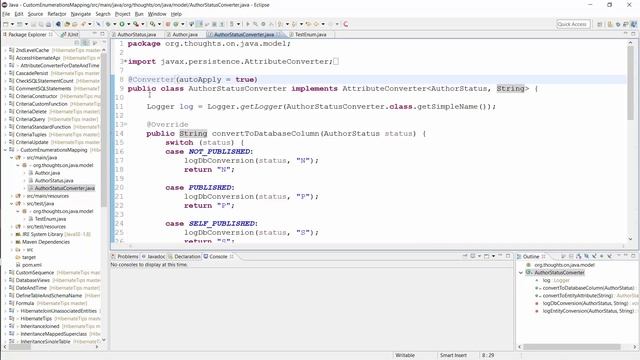
Task: Collapse the src/test/java folder
Action: click(x=12, y=204)
